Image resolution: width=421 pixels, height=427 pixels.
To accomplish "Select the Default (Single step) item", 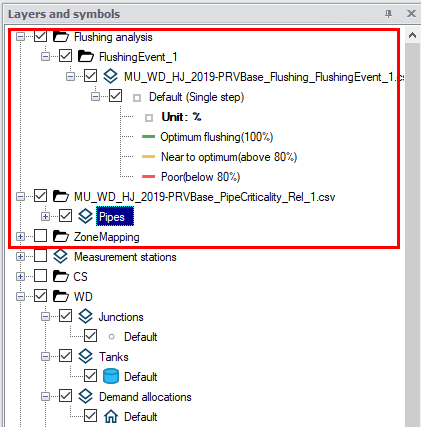I will click(x=196, y=97).
